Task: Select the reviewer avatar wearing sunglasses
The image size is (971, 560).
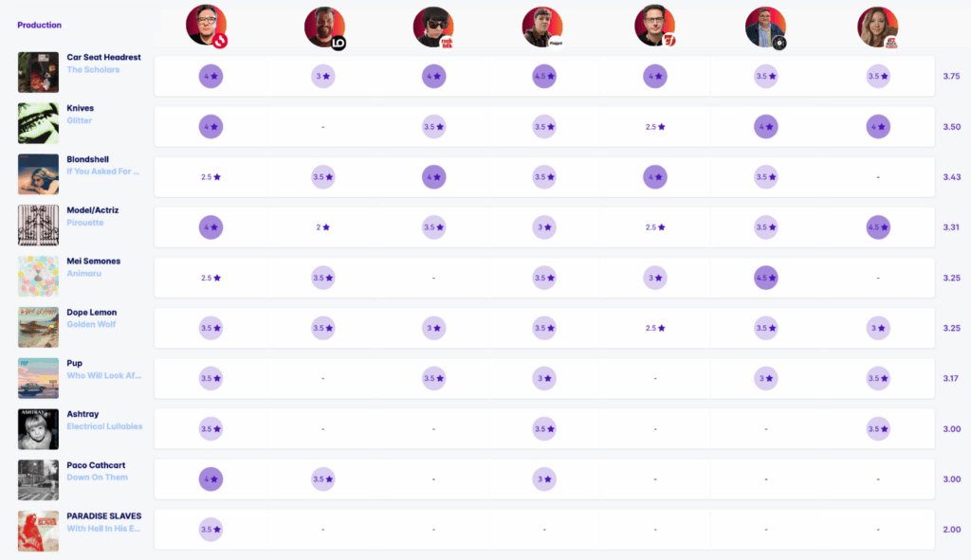Action: (433, 27)
